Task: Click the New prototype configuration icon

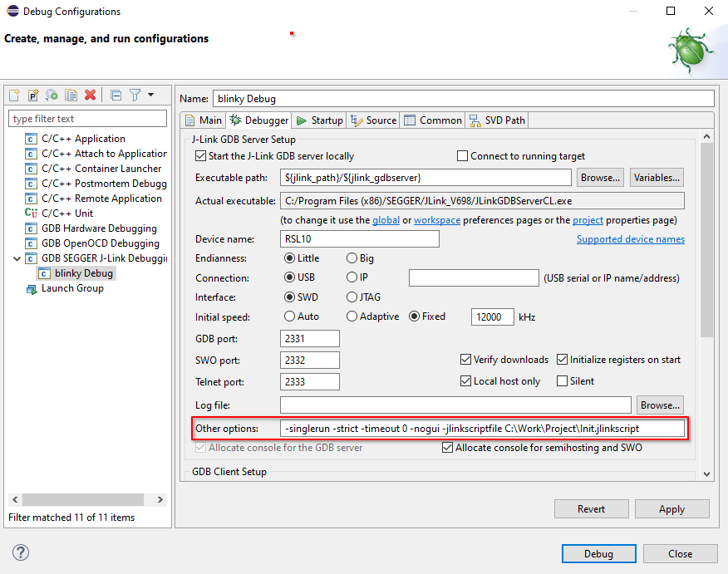Action: pyautogui.click(x=33, y=96)
